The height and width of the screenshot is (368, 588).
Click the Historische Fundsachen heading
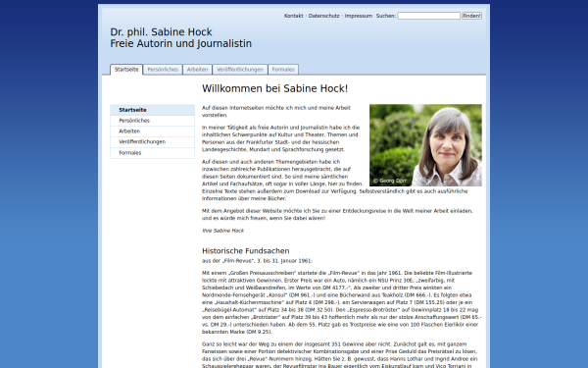pyautogui.click(x=246, y=251)
